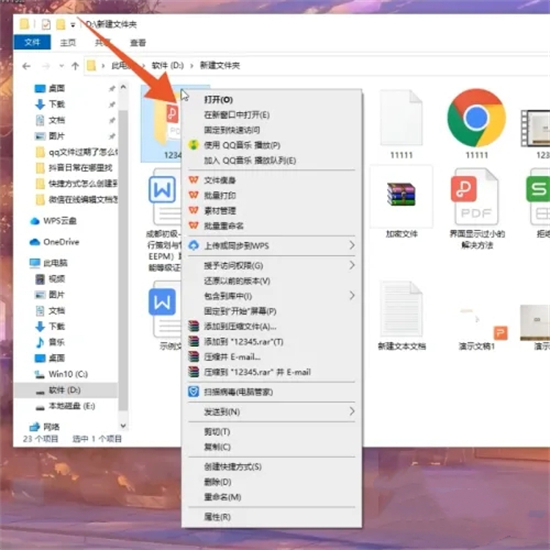The image size is (550, 550).
Task: Select Win10 (C:) drive in navigation pane
Action: tap(61, 374)
